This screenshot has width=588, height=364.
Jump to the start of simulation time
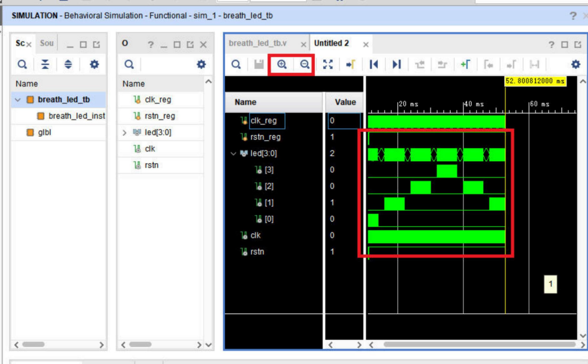point(374,64)
